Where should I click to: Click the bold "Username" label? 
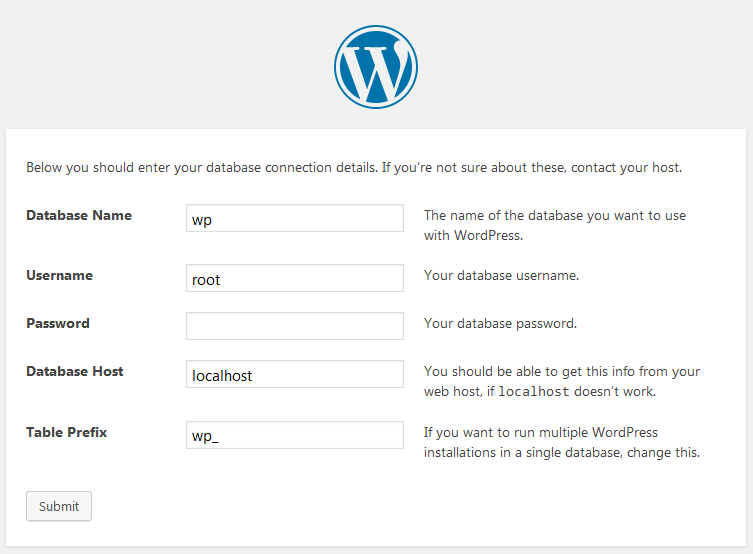[59, 275]
